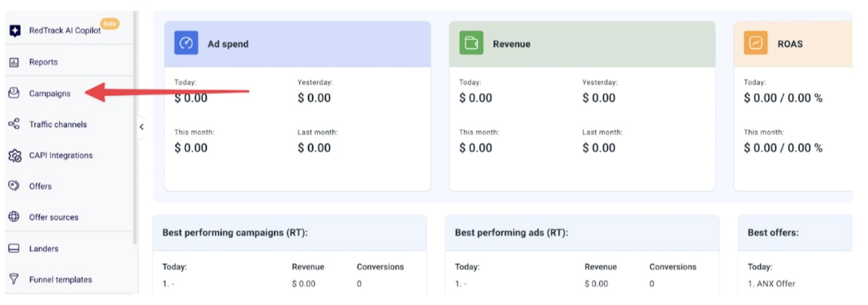Click the Offers tag icon
868x305 pixels.
pos(14,186)
